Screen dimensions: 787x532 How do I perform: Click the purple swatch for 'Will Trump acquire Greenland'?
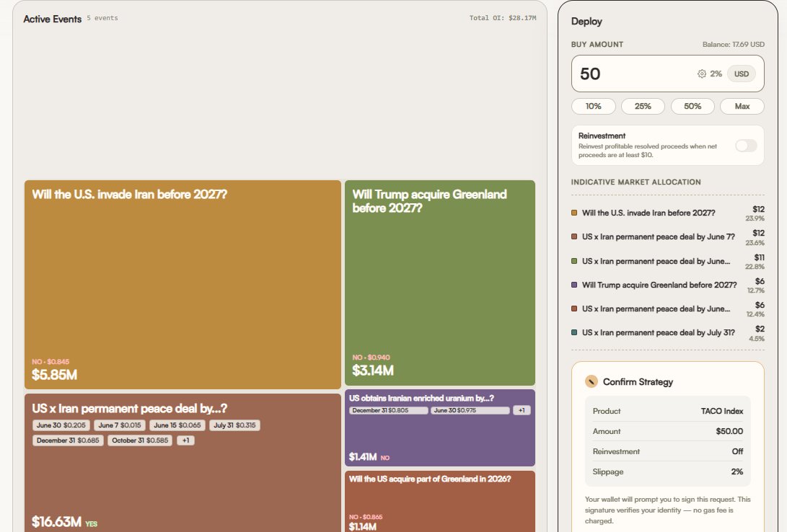coord(574,285)
